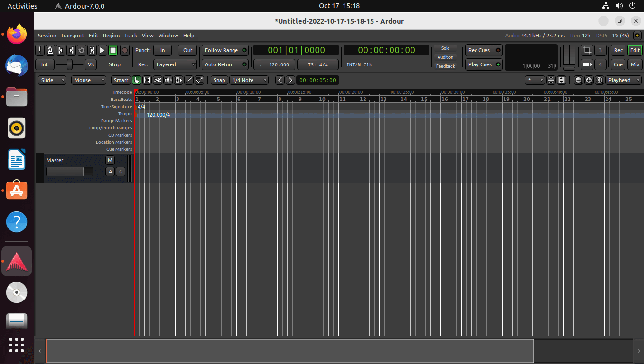The width and height of the screenshot is (644, 364).
Task: Open the Playhead zoom focus dropdown
Action: 623,80
